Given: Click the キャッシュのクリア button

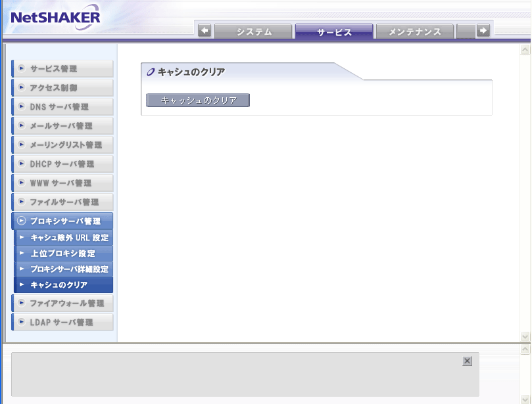Looking at the screenshot, I should [x=198, y=101].
